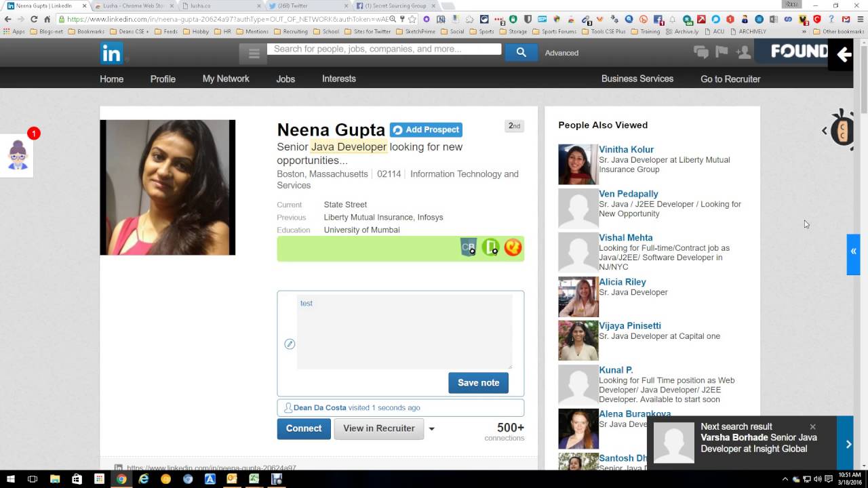
Task: Expand the View in Recruiter dropdown arrow
Action: pyautogui.click(x=431, y=429)
